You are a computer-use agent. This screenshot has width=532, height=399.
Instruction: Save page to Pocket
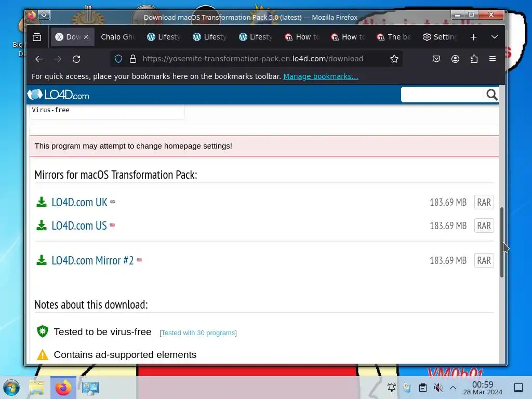pos(436,59)
